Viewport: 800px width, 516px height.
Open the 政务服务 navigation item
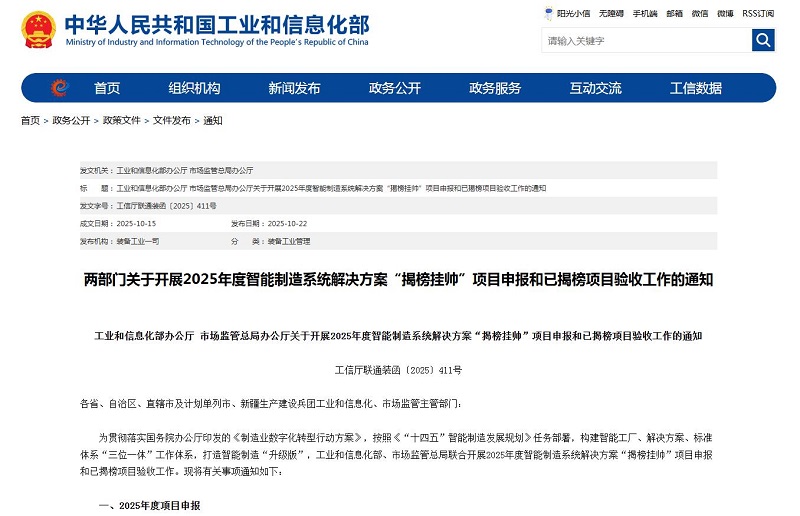point(495,88)
